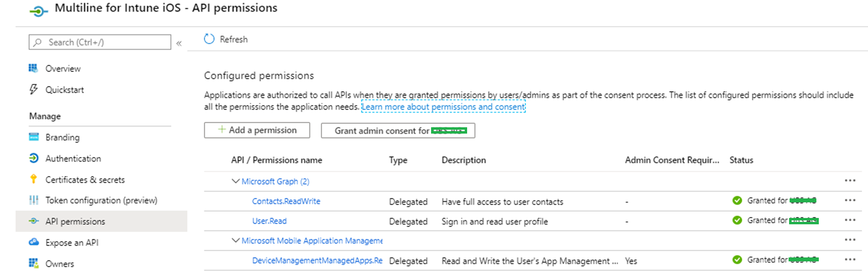Open Token configuration (preview) page
Screen dimensions: 868x275
(101, 200)
